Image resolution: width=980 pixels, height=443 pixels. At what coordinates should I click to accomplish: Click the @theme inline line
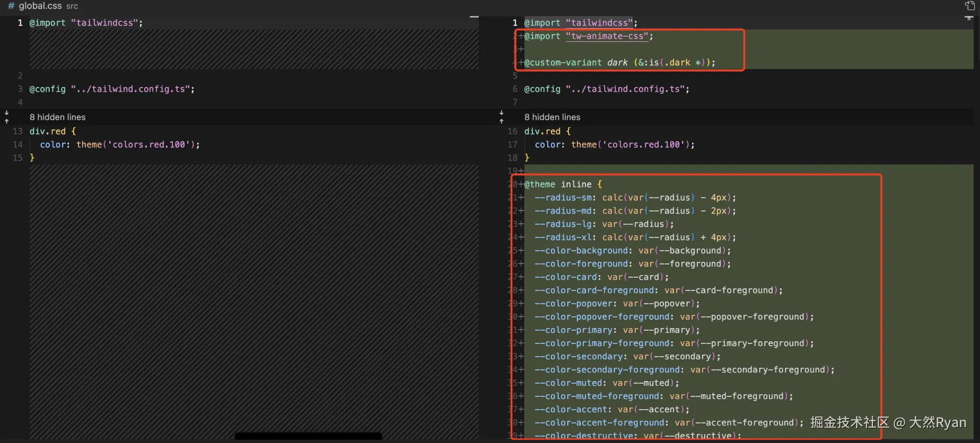[x=563, y=184]
